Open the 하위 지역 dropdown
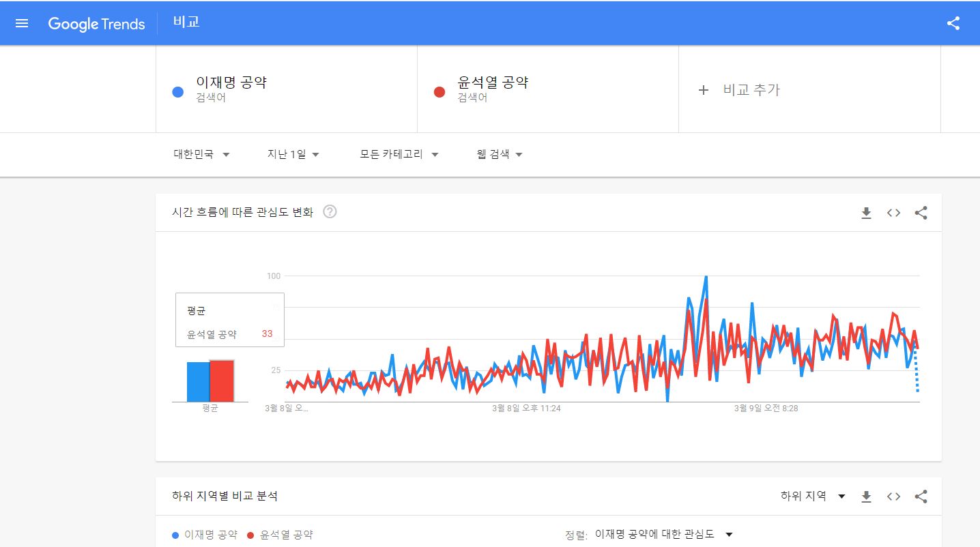Image resolution: width=980 pixels, height=547 pixels. pyautogui.click(x=813, y=496)
